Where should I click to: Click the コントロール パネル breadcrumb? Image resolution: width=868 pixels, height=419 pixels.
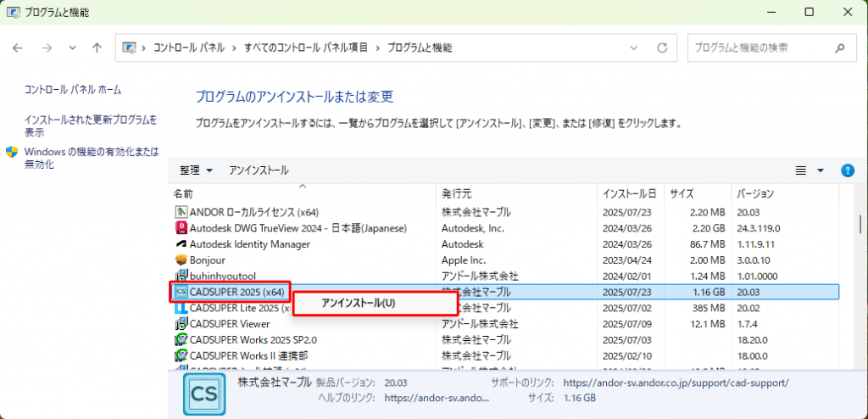click(x=189, y=48)
